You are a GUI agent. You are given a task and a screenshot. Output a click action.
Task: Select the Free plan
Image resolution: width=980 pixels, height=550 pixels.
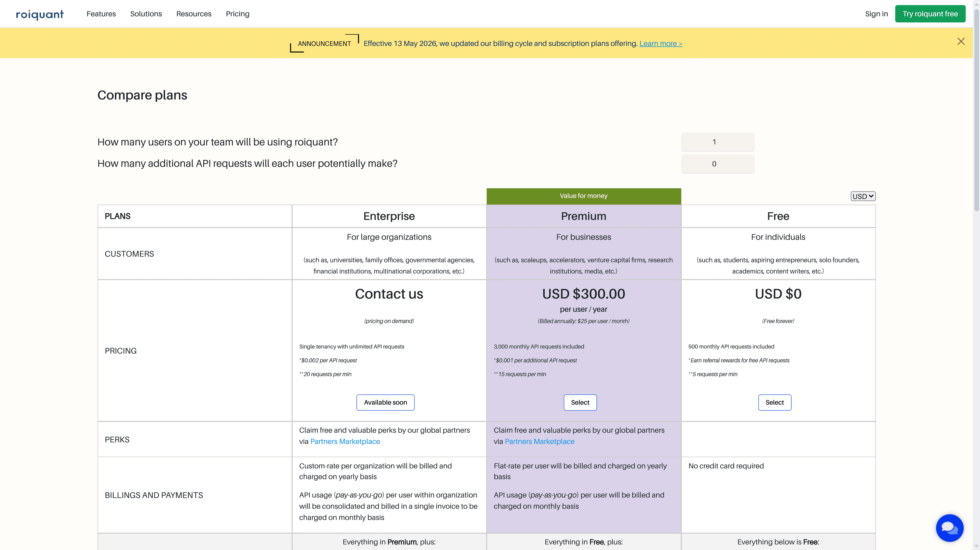(775, 403)
